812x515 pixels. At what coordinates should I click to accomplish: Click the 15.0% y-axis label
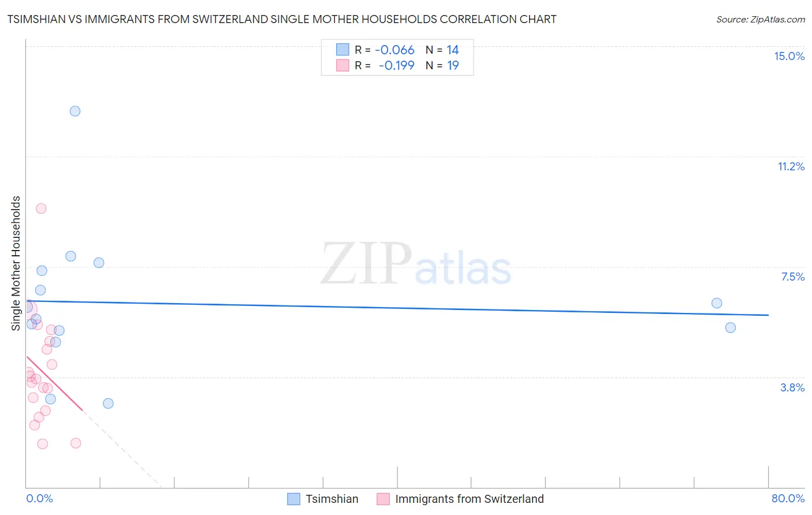click(789, 56)
